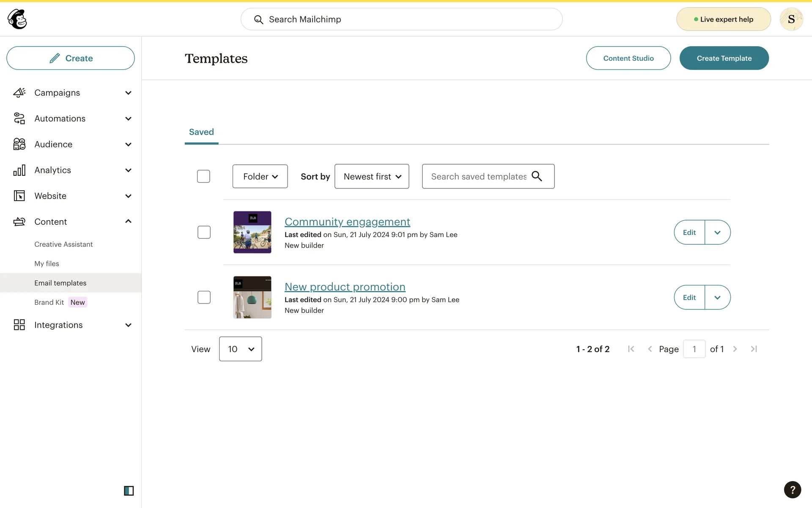The image size is (812, 508).
Task: Collapse the sidebar with the panel icon
Action: coord(129,491)
